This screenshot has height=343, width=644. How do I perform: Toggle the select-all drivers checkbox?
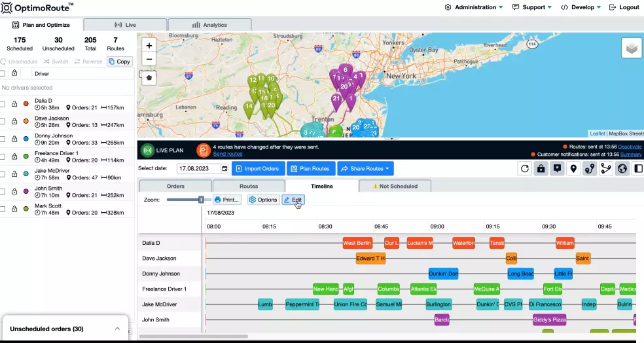click(3, 73)
